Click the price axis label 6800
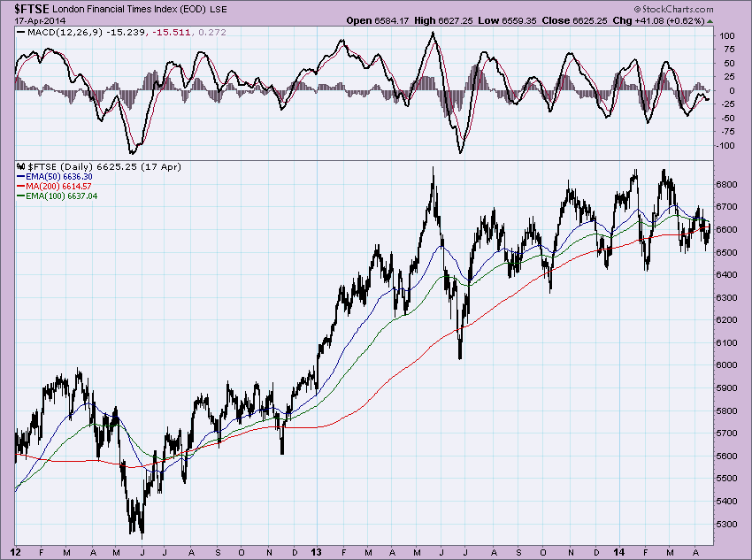The width and height of the screenshot is (752, 560). click(727, 185)
